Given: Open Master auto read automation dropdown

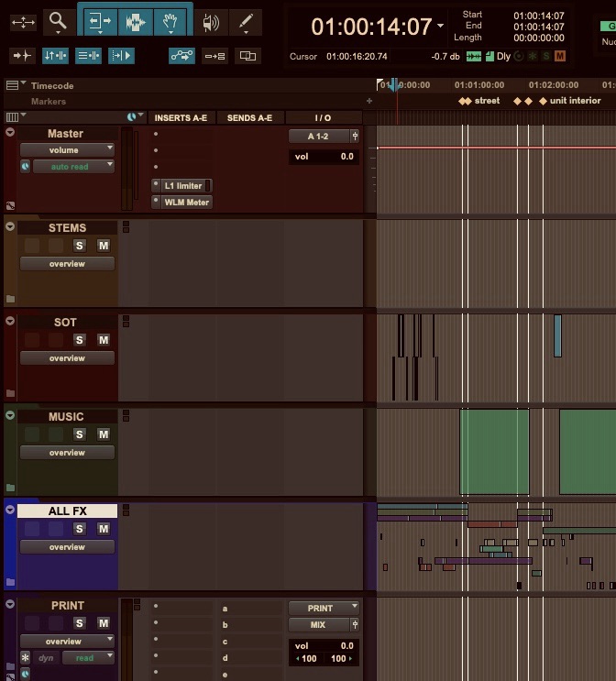Looking at the screenshot, I should click(x=73, y=167).
